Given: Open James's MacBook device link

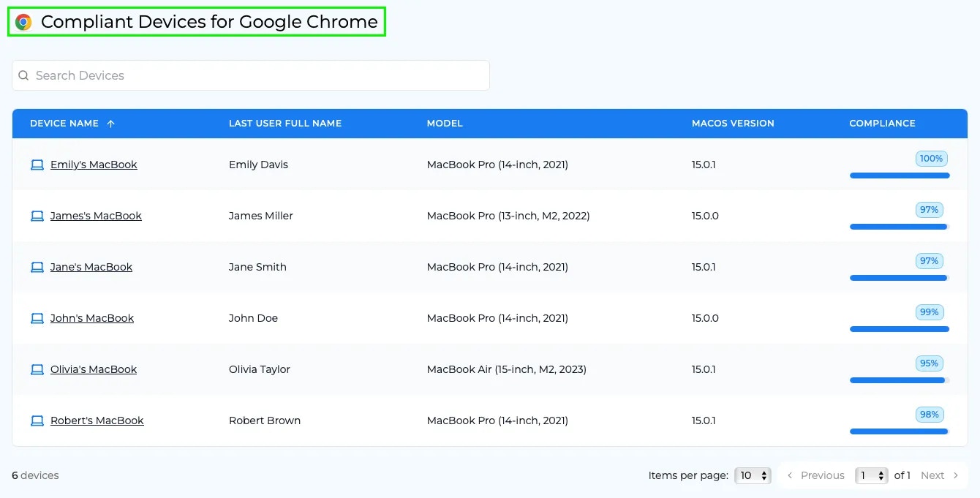Looking at the screenshot, I should (x=96, y=216).
